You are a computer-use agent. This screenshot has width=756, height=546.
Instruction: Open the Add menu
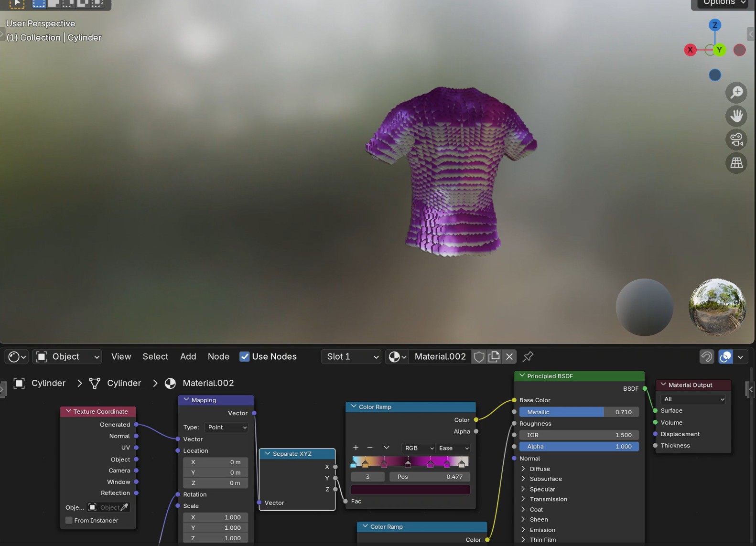coord(188,356)
